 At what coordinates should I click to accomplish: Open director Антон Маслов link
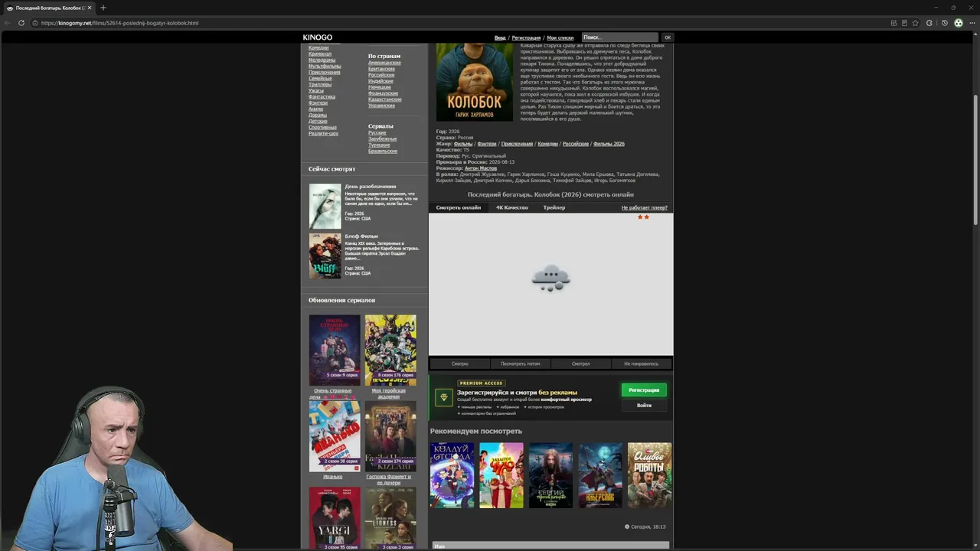pyautogui.click(x=481, y=168)
